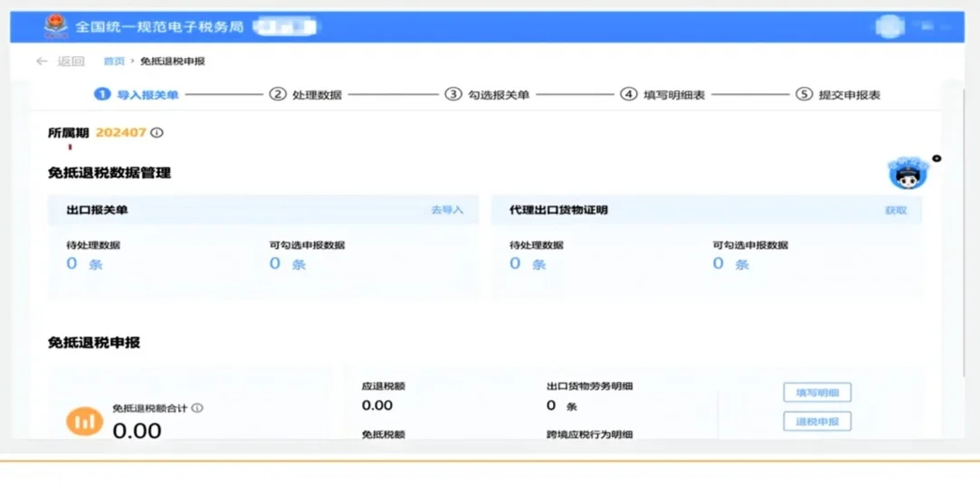Click the 填写明细 button
Screen dimensions: 980x504
[x=817, y=393]
